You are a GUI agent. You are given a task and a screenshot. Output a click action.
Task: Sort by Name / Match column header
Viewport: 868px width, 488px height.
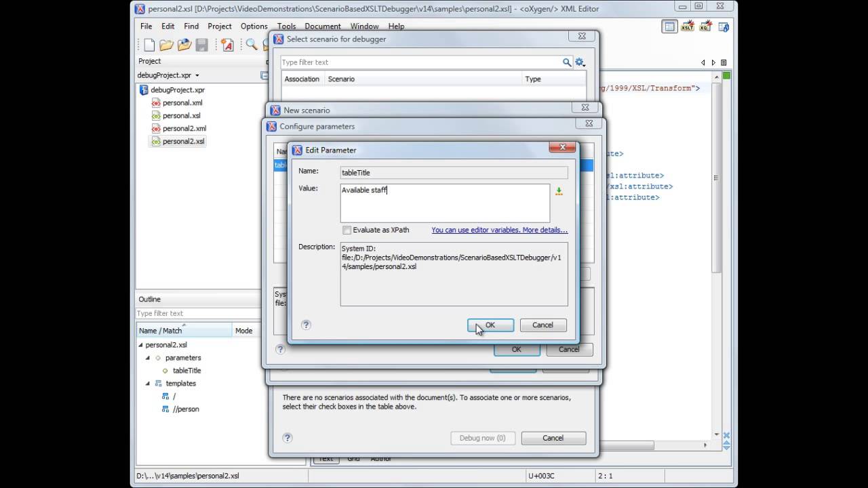point(184,331)
